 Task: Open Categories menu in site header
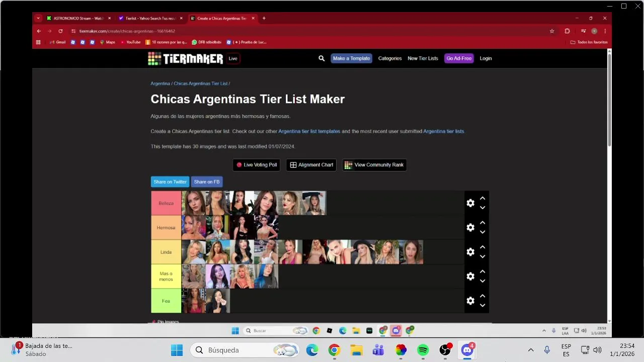coord(390,58)
